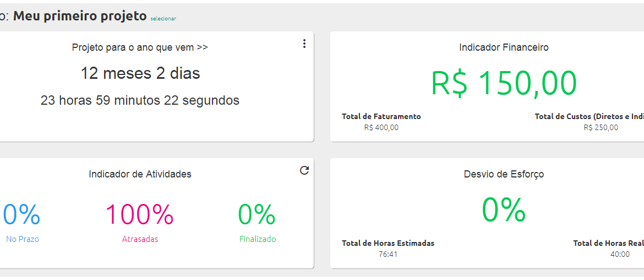This screenshot has height=280, width=644.
Task: Open the three-dot menu on project card
Action: point(304,44)
